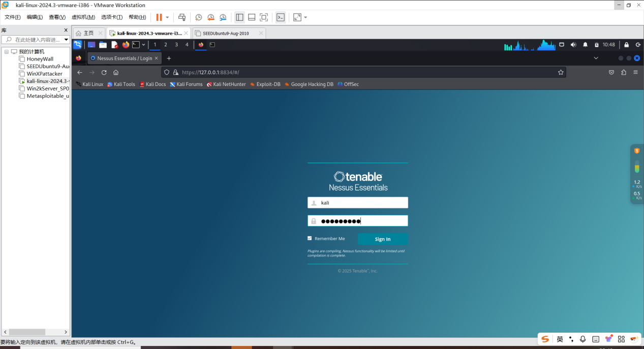Viewport: 644px width, 349px height.
Task: Click the Kali log out icon
Action: 638,45
